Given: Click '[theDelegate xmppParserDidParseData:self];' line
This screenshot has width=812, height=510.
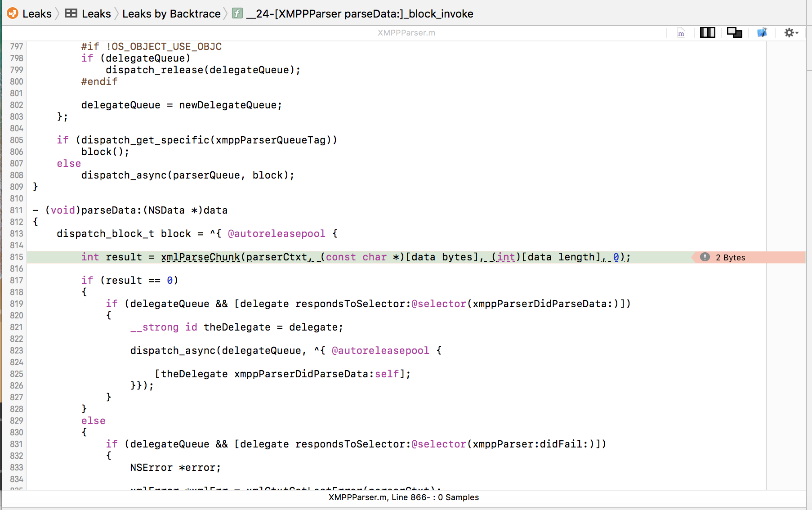Looking at the screenshot, I should point(282,374).
